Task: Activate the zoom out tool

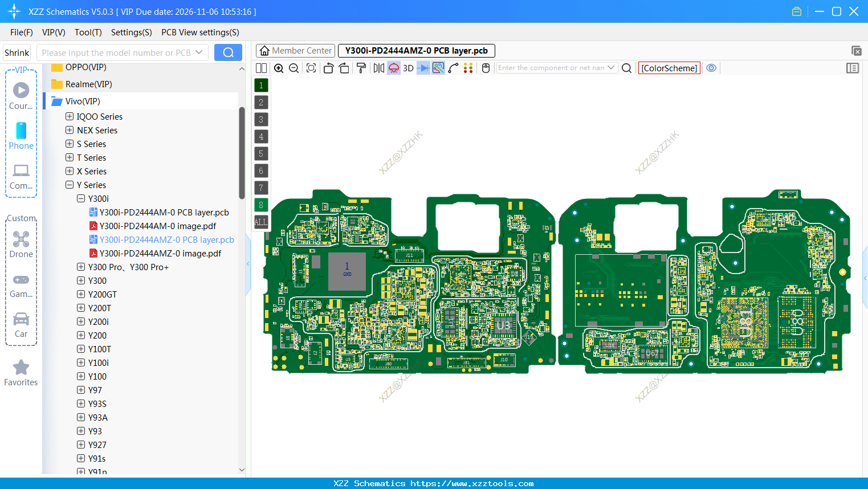Action: point(294,68)
